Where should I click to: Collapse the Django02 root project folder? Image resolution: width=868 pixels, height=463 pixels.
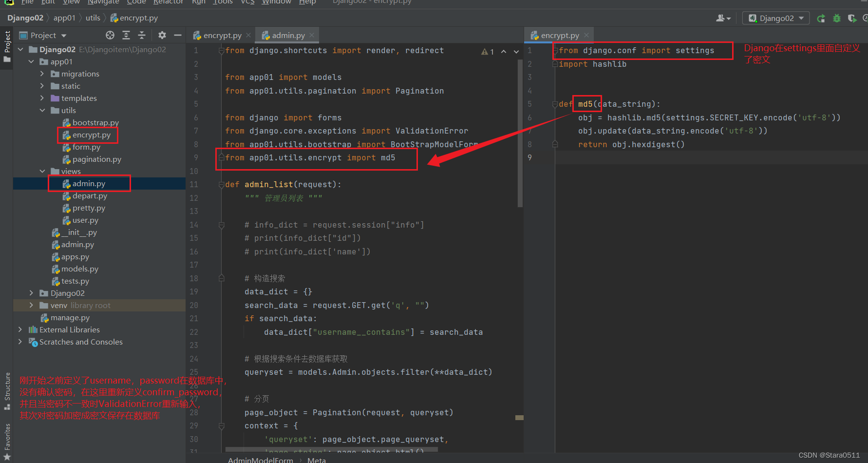tap(20, 49)
